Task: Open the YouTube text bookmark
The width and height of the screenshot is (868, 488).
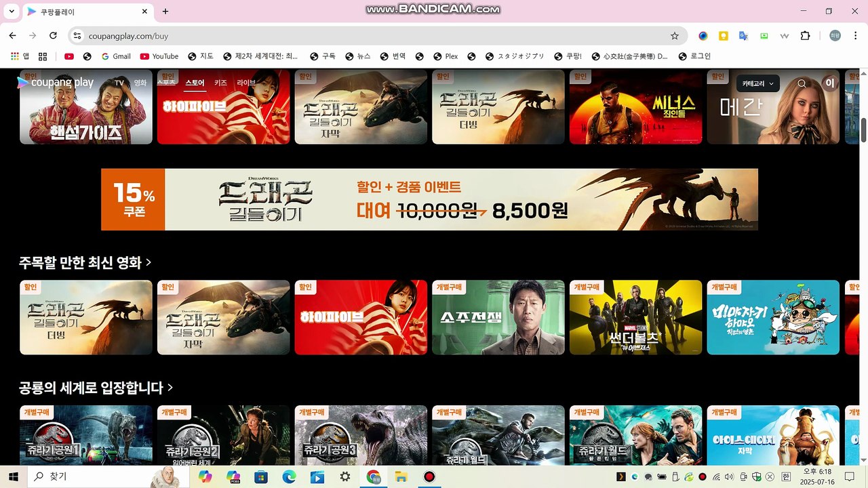Action: (x=159, y=56)
